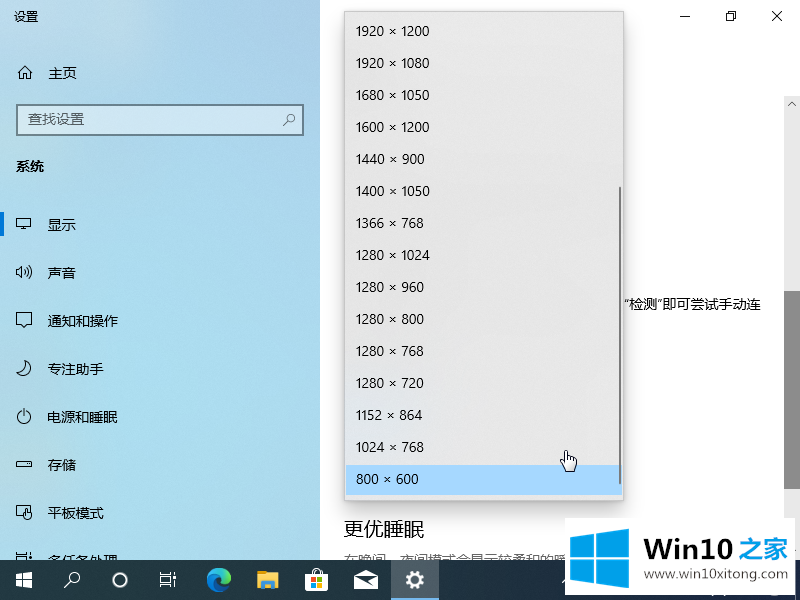This screenshot has height=600, width=800.
Task: Click the resolution list scrollbar thumb
Action: click(619, 335)
